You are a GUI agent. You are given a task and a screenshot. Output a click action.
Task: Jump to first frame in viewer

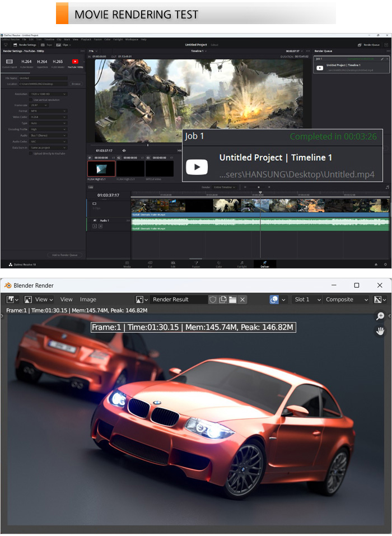pos(179,151)
